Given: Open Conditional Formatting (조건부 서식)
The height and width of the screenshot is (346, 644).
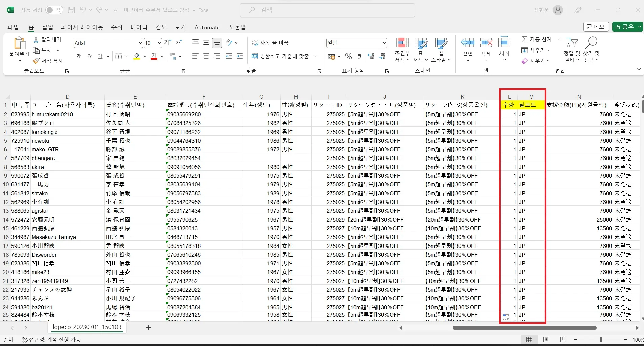Looking at the screenshot, I should 402,50.
